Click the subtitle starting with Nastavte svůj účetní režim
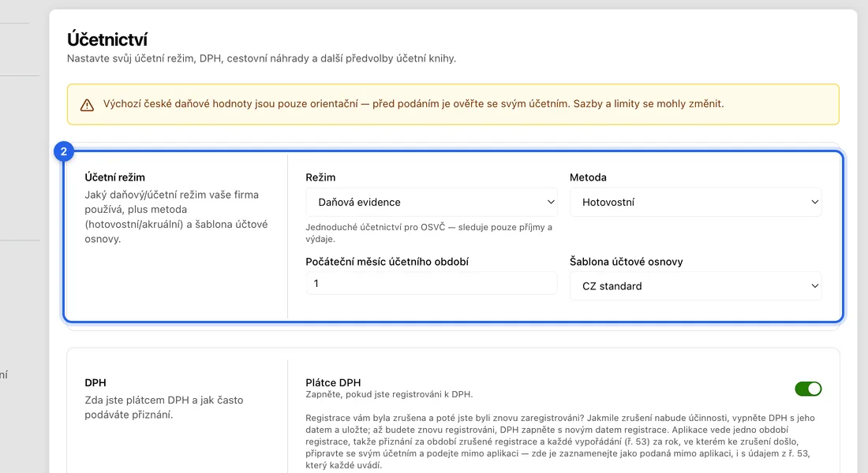The height and width of the screenshot is (473, 868). click(x=261, y=58)
